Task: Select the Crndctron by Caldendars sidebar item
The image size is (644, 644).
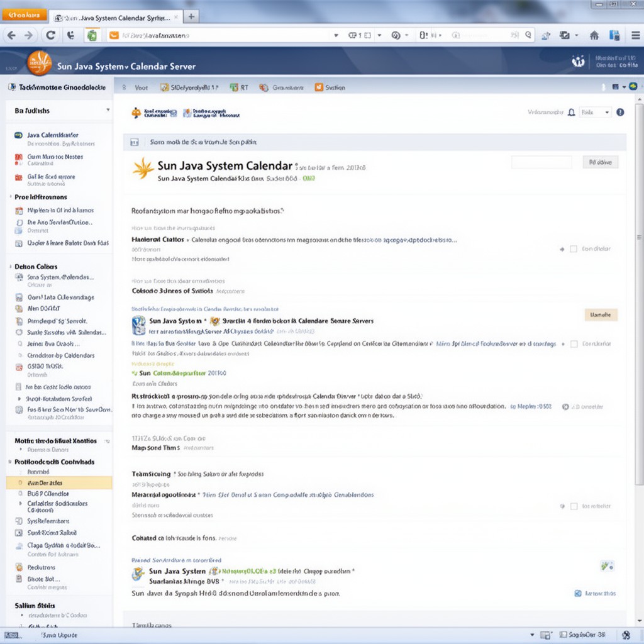Action: click(x=61, y=356)
